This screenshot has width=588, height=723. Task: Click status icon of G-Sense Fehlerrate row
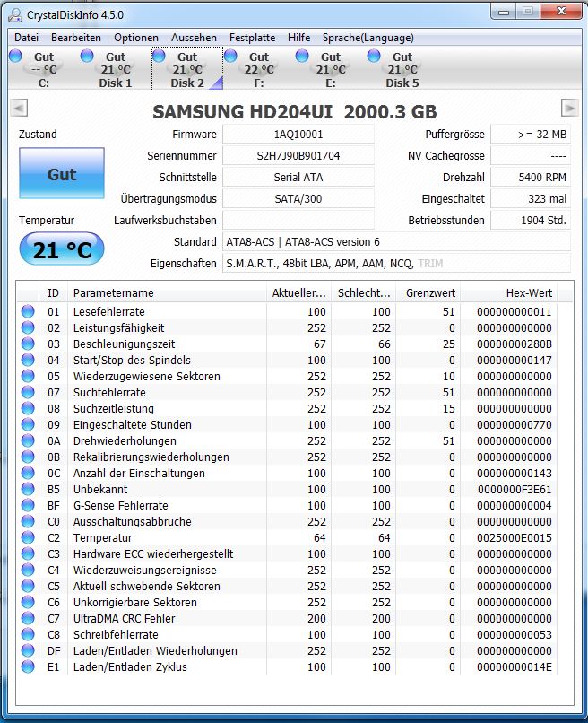[28, 505]
